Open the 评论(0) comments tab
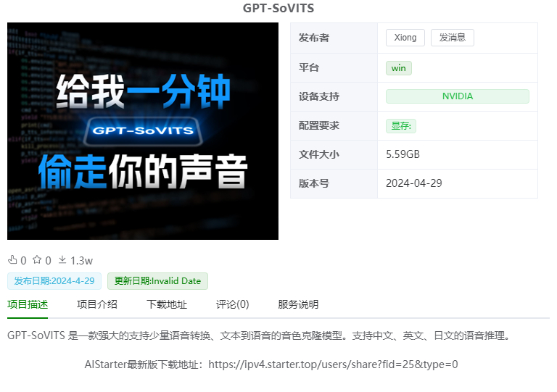The image size is (557, 392). point(233,304)
